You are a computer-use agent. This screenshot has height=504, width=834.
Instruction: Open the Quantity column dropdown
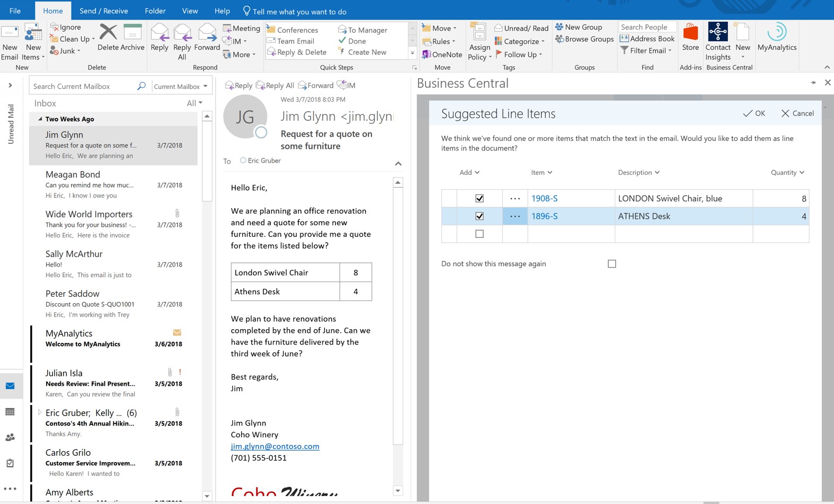pyautogui.click(x=802, y=172)
